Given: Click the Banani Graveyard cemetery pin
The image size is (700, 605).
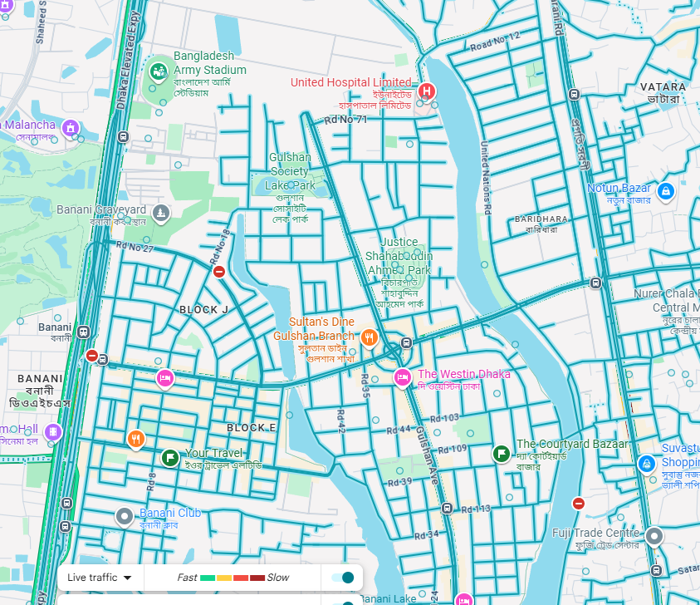Looking at the screenshot, I should pyautogui.click(x=161, y=213).
